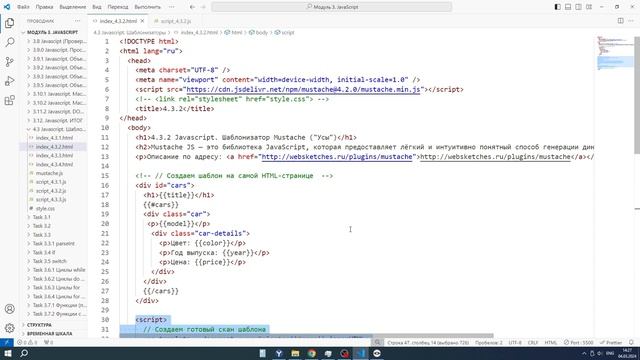Click the remote window indicator in status bar
The width and height of the screenshot is (640, 360).
tap(7, 342)
